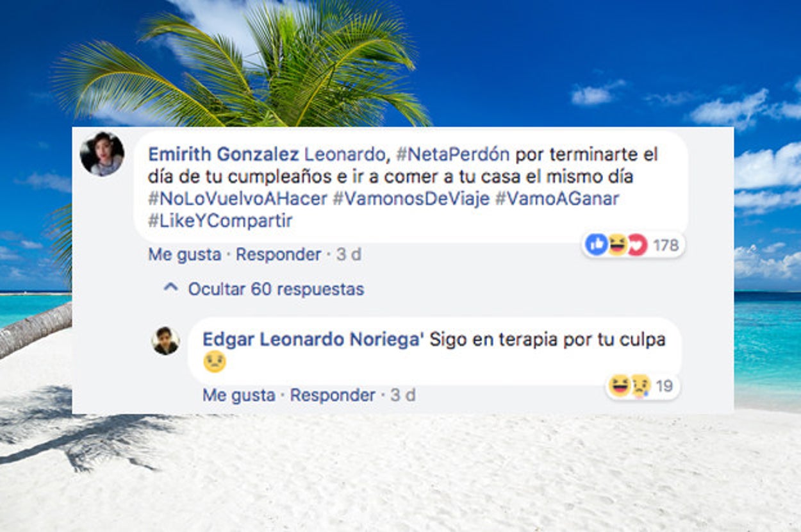Click the #NetaPerdón hashtag

452,154
